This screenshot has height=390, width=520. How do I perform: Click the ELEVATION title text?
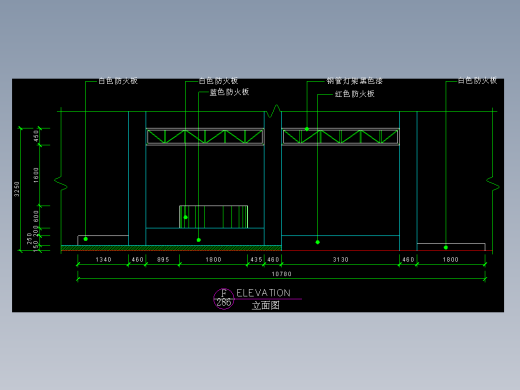(263, 293)
